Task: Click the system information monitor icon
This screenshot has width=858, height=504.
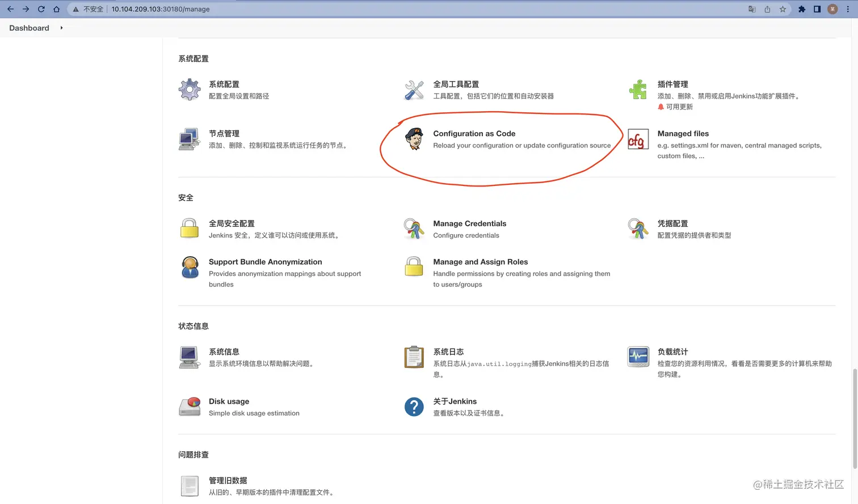Action: [x=190, y=357]
